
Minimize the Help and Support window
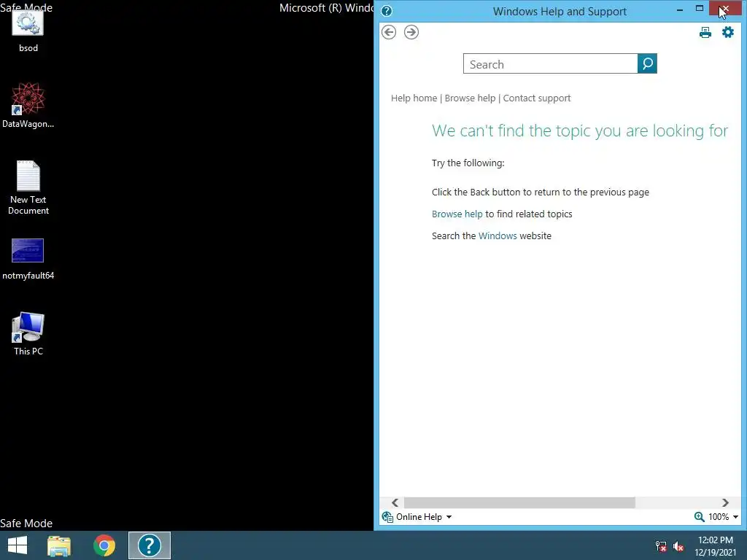click(680, 9)
